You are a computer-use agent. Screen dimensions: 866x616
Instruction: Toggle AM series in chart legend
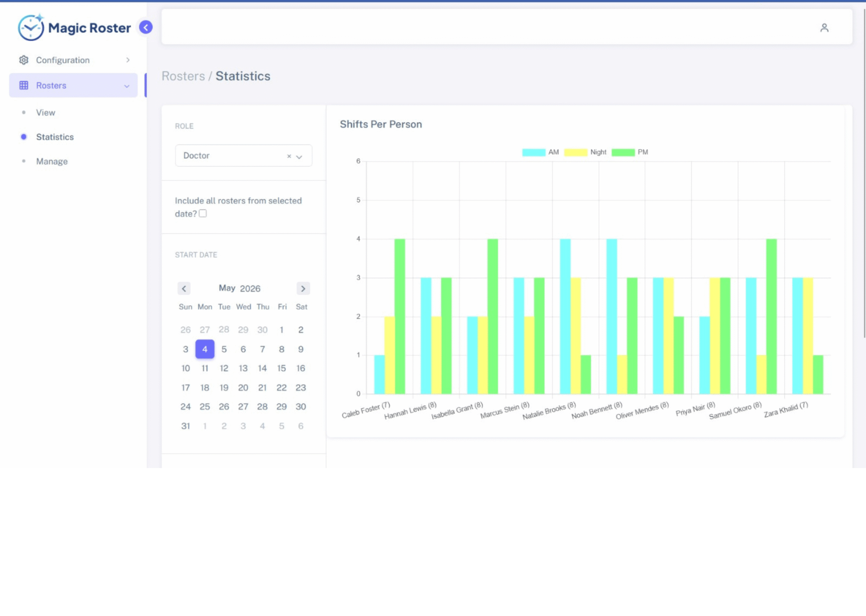click(x=540, y=152)
